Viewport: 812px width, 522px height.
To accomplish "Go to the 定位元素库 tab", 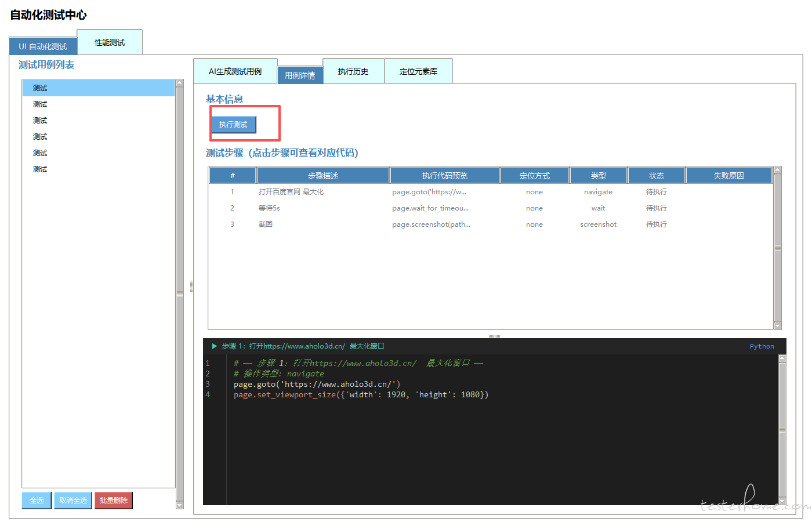I will pyautogui.click(x=418, y=71).
